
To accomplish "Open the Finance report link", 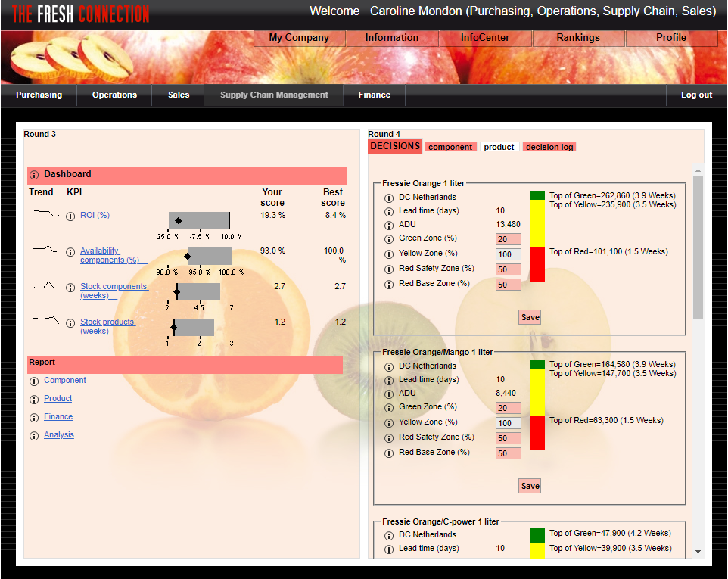I will click(x=58, y=416).
